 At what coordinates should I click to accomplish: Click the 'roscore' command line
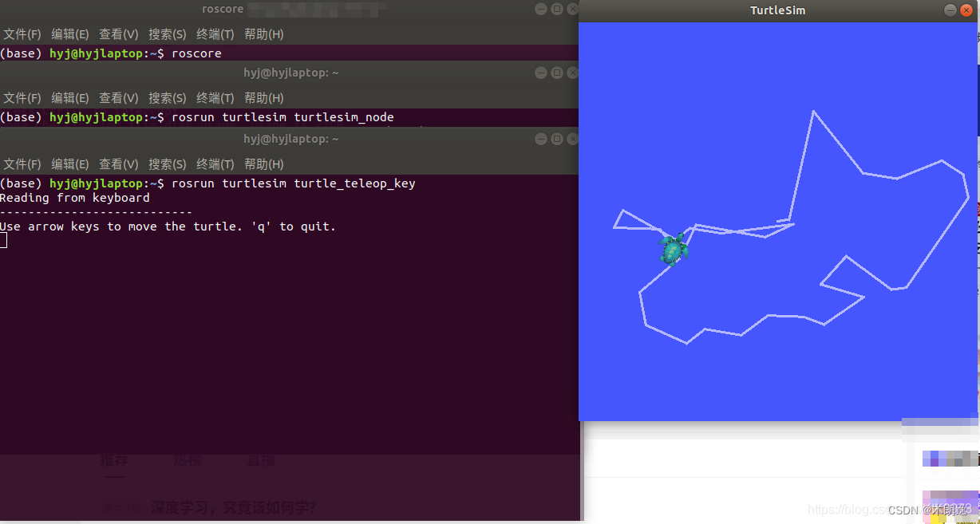[x=111, y=53]
